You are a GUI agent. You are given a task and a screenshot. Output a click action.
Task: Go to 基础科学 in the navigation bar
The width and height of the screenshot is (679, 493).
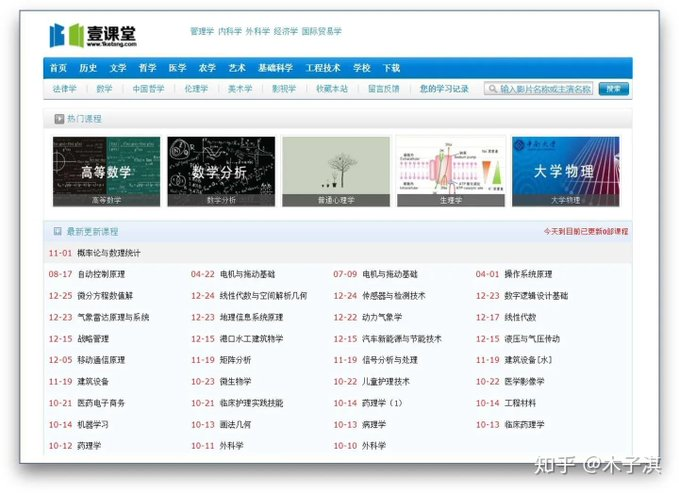pyautogui.click(x=275, y=68)
